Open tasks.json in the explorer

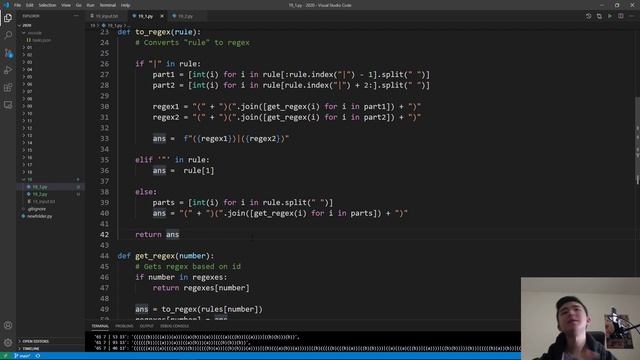[42, 40]
